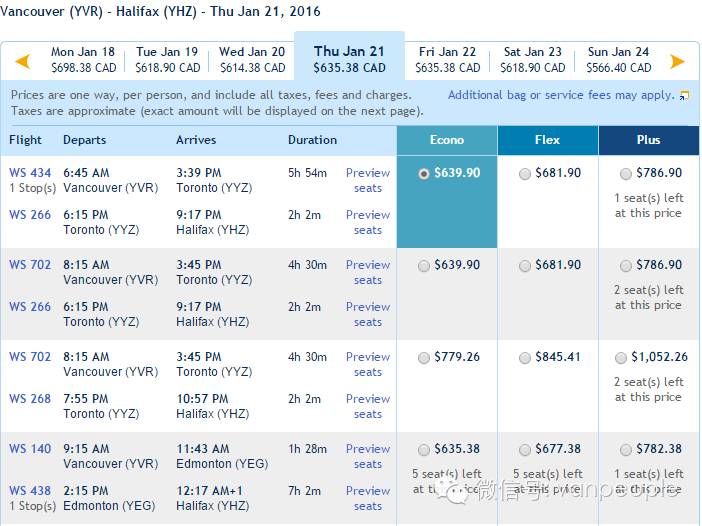Click the Plus fare column header

click(x=649, y=140)
